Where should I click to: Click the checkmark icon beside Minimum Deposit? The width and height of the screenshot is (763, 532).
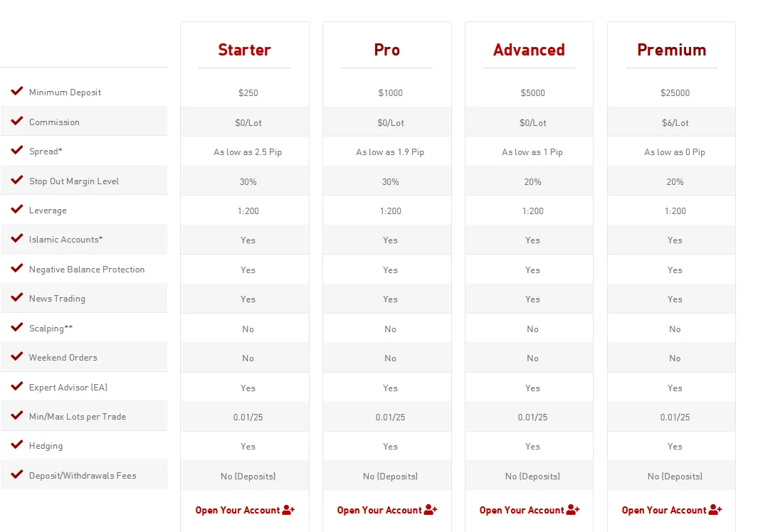[x=17, y=91]
